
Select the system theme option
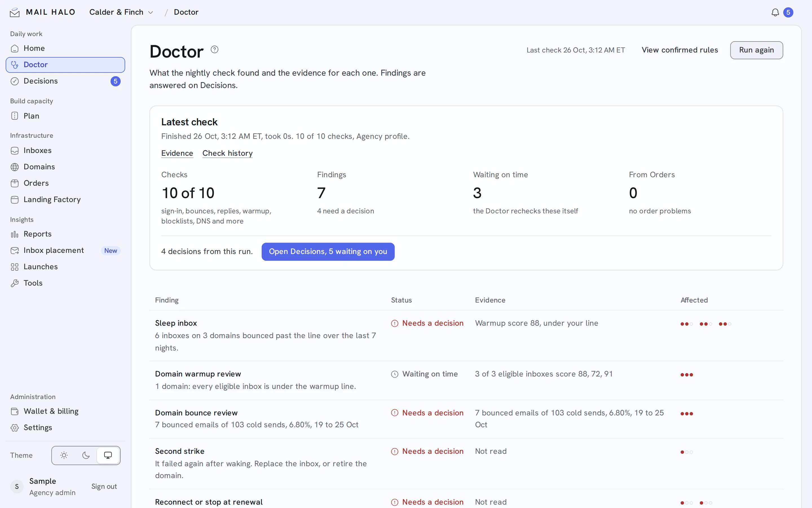(x=108, y=455)
